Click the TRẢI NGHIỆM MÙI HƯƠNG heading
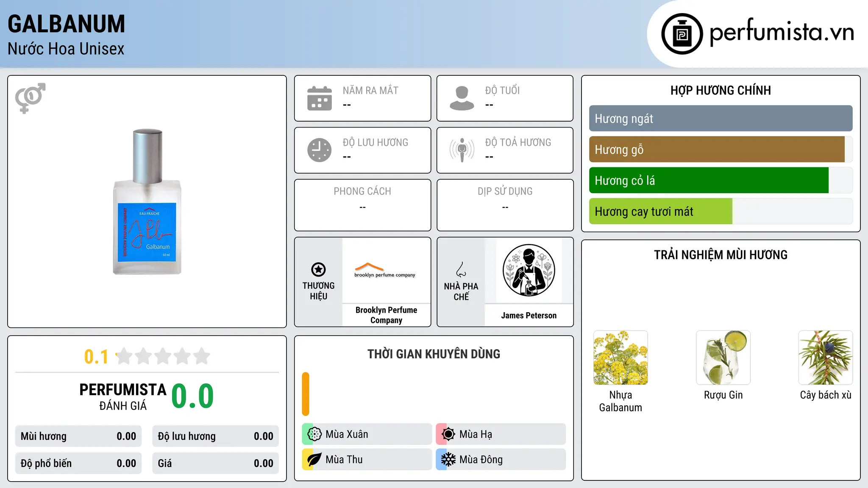The height and width of the screenshot is (488, 868). click(721, 255)
